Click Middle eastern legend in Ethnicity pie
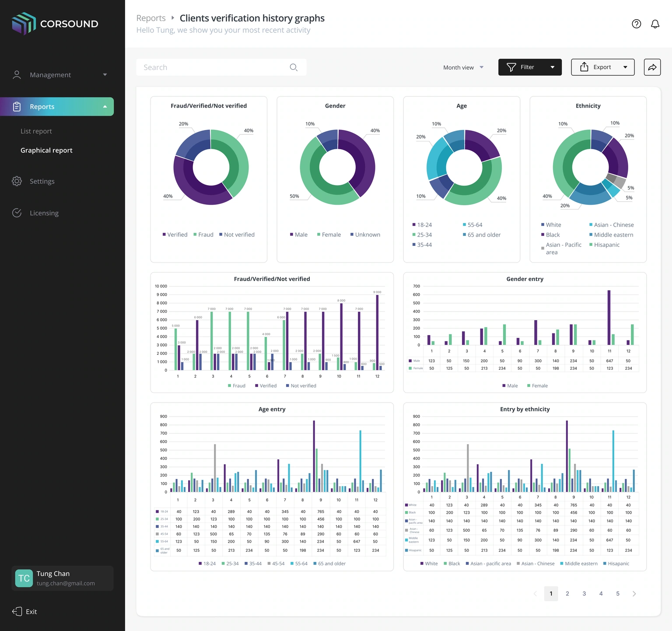This screenshot has height=631, width=672. (x=611, y=235)
